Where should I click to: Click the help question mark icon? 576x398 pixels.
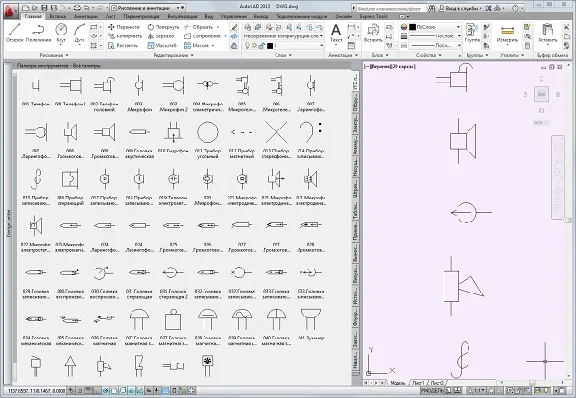click(x=515, y=8)
